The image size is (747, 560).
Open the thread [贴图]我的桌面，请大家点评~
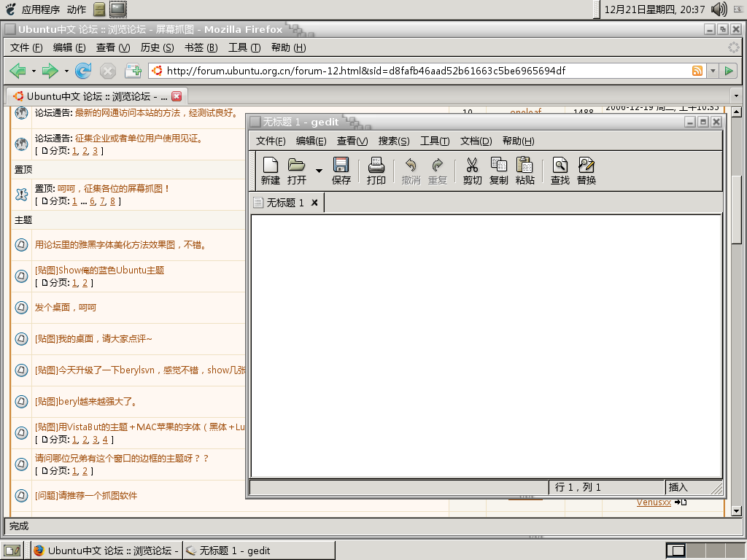93,338
